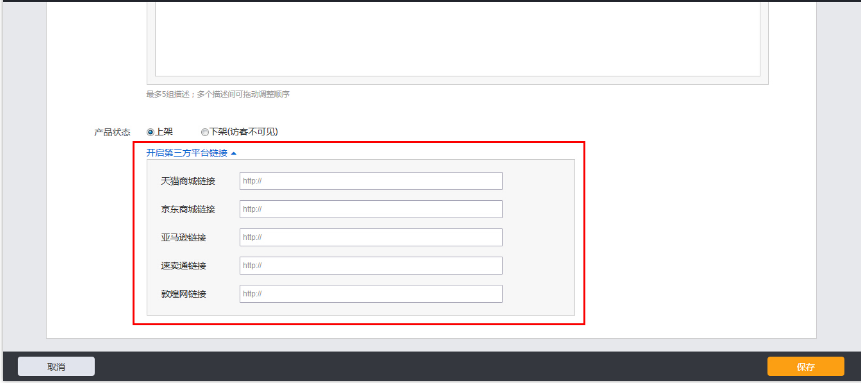
Task: Focus the 敦煌网链接 URL field
Action: tap(371, 294)
